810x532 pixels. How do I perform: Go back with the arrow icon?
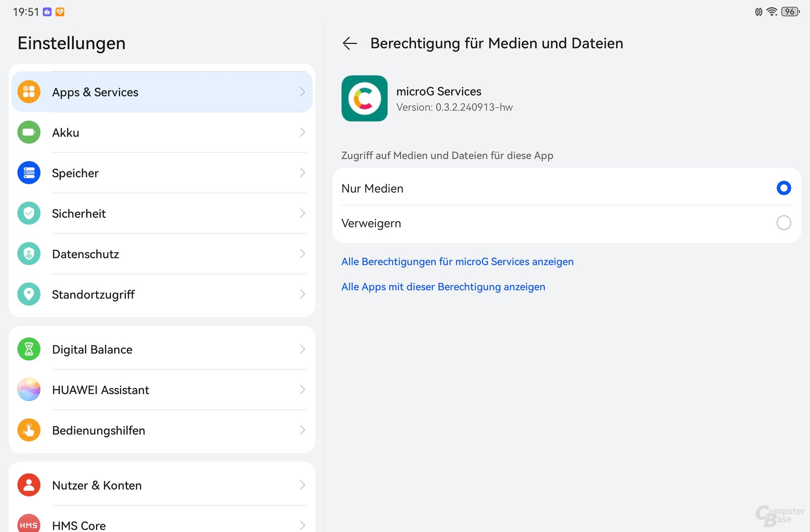pos(350,43)
